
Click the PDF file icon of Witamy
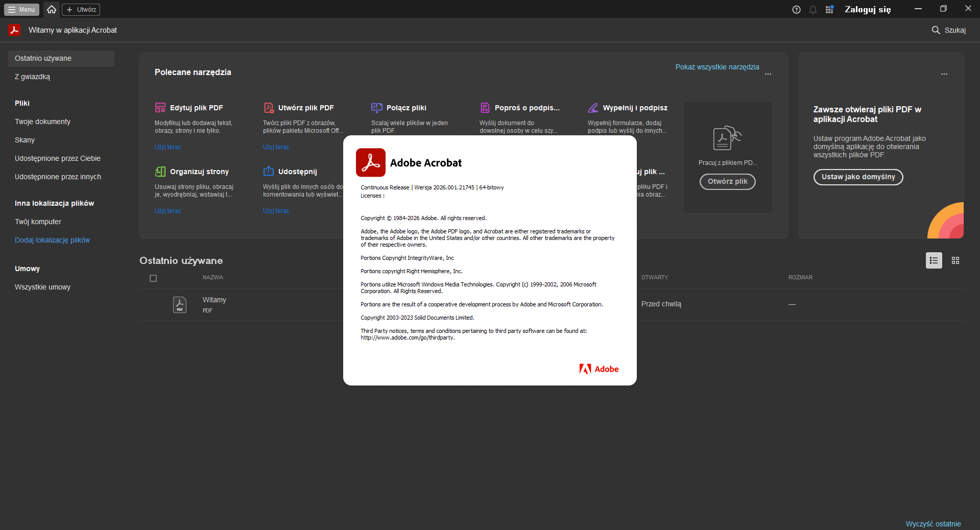pos(180,305)
